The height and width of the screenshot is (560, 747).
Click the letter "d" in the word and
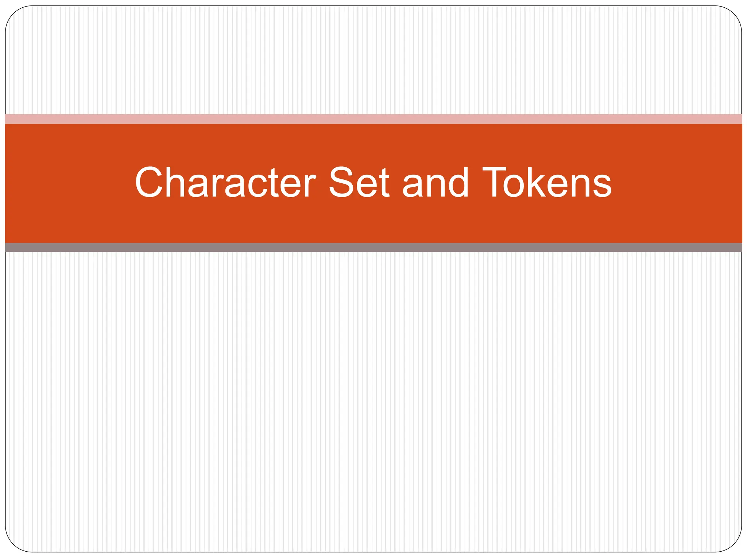(457, 182)
